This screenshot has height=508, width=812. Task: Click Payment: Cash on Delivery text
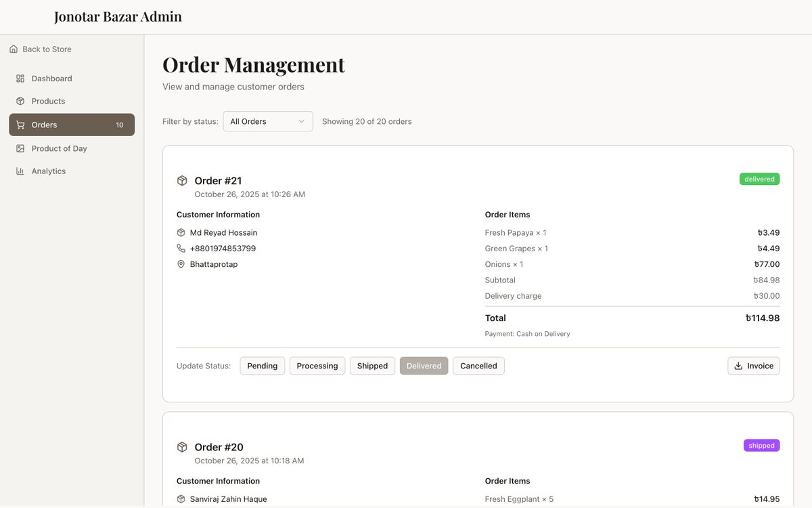(527, 334)
